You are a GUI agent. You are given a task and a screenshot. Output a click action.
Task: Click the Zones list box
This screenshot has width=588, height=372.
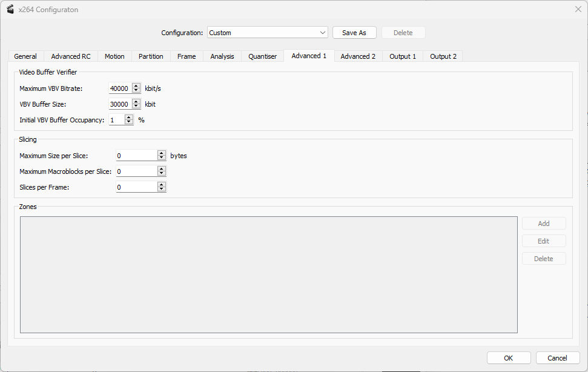coord(269,274)
